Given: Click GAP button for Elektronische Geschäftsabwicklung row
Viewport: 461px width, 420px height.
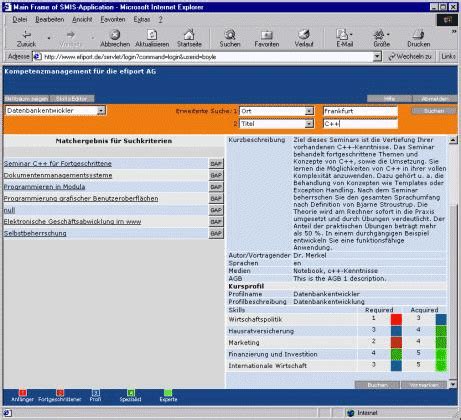Looking at the screenshot, I should [x=216, y=222].
